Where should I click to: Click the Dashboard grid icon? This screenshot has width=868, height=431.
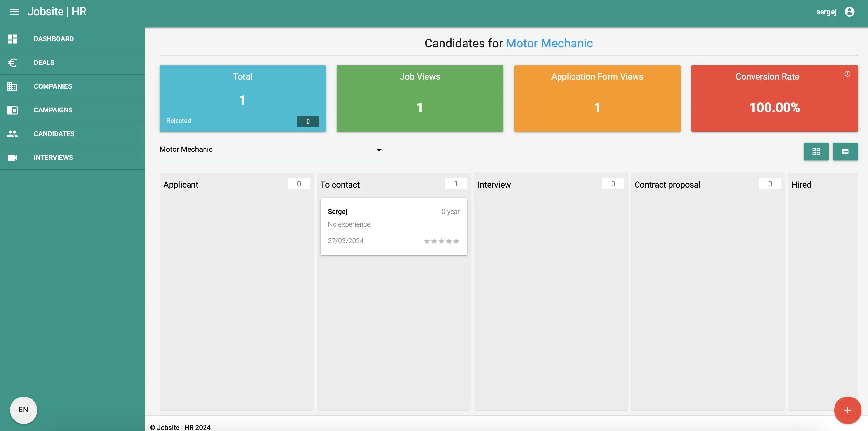pyautogui.click(x=12, y=39)
